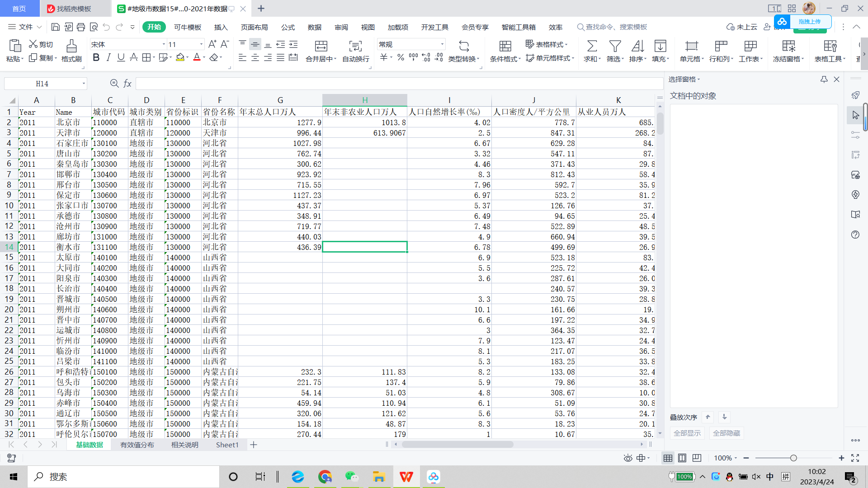
Task: Click the Format Painter (格式刷) icon
Action: [71, 46]
